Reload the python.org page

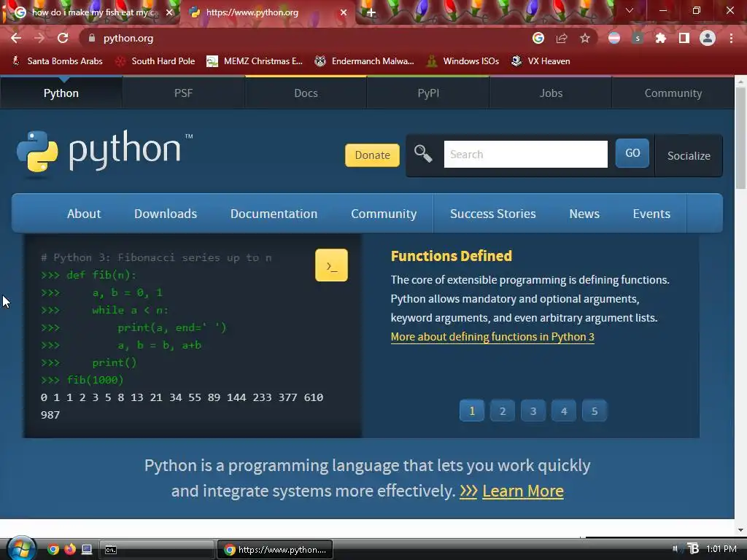tap(63, 38)
